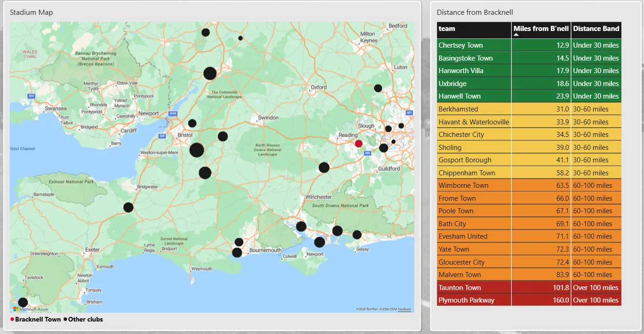The height and width of the screenshot is (334, 644).
Task: Click the Gloucester City team cell
Action: (474, 262)
